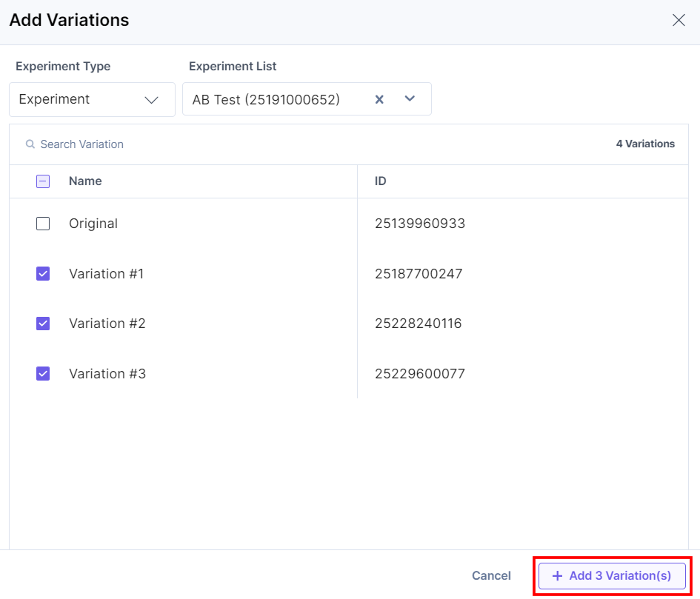Click the 4 Variations count label

(645, 144)
